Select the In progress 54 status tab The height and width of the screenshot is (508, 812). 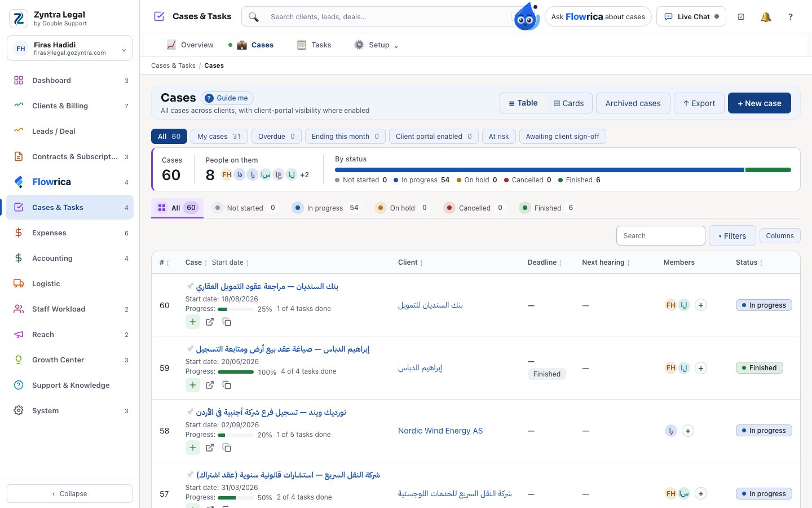coord(325,208)
